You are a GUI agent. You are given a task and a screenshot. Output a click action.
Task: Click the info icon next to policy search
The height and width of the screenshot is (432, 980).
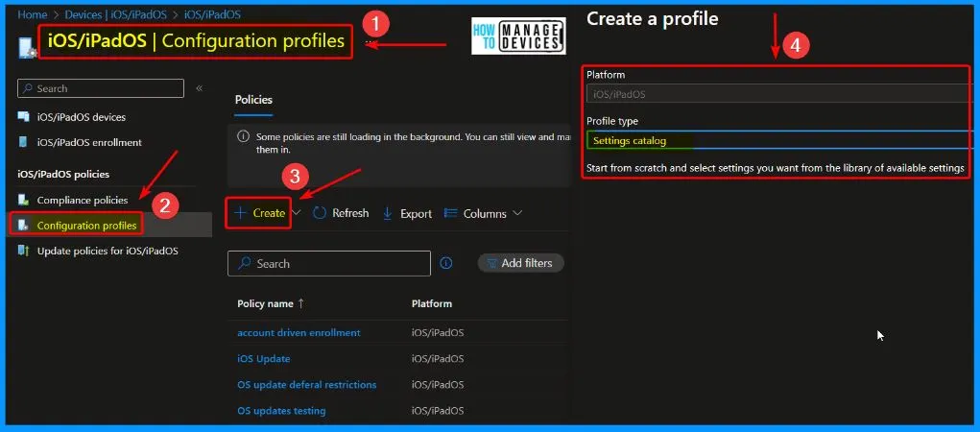tap(446, 263)
